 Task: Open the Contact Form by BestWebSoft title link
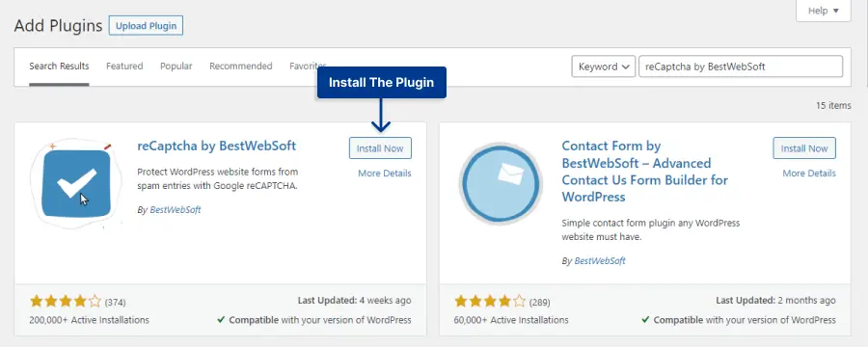tap(645, 172)
